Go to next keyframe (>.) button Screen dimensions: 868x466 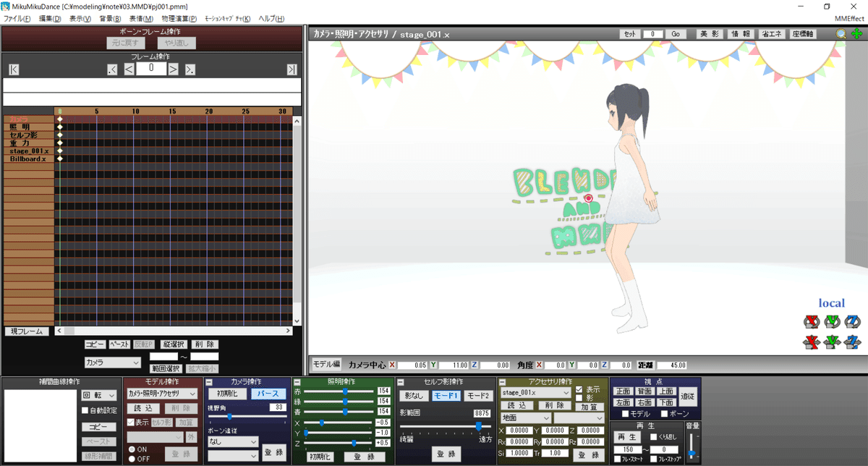click(x=190, y=69)
